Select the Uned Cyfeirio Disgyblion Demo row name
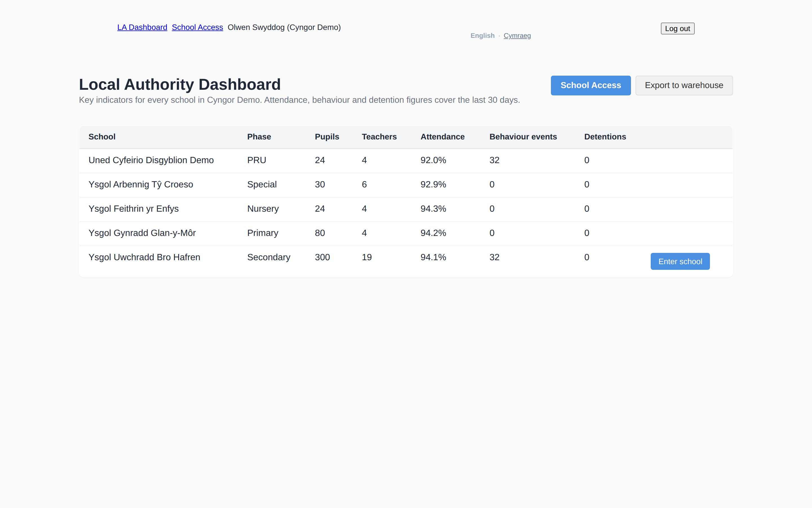This screenshot has width=812, height=508. coord(151,160)
